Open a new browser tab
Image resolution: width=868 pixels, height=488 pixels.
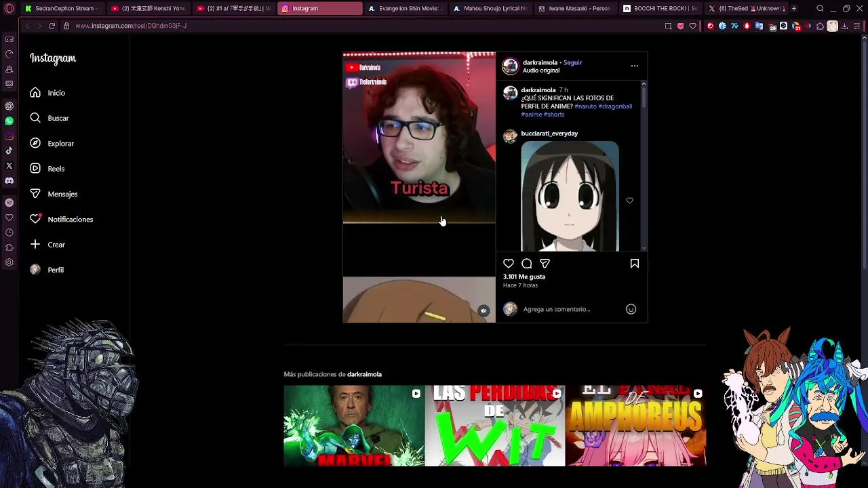794,9
